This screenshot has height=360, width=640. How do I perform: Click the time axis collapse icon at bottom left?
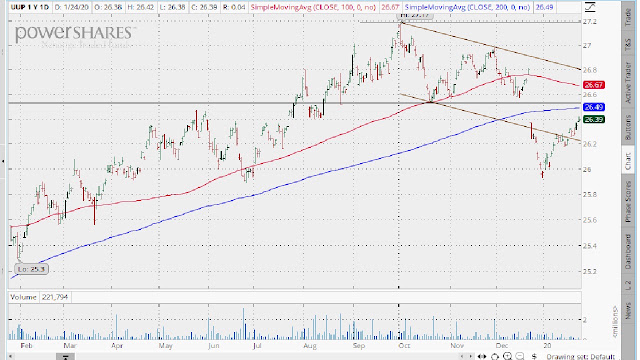[x=65, y=357]
